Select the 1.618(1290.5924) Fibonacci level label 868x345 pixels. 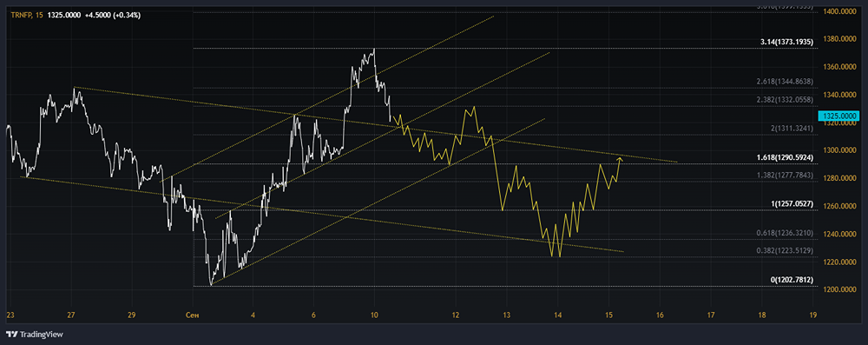pos(785,157)
